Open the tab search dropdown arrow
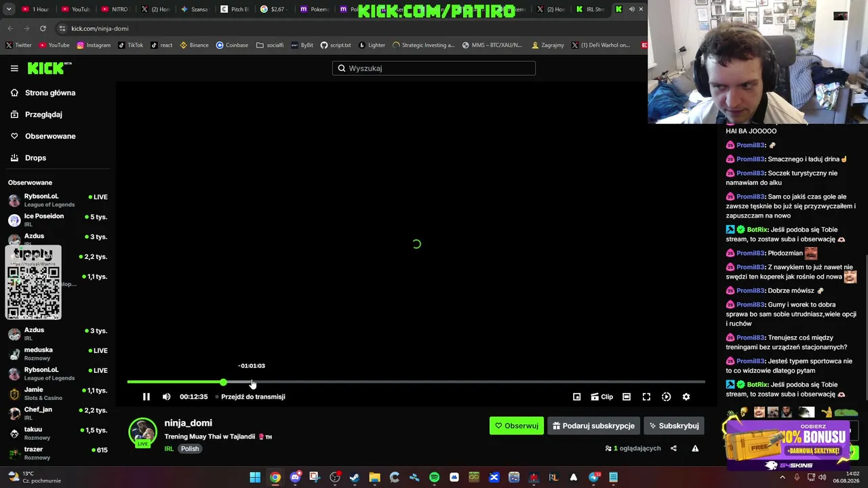 10,9
